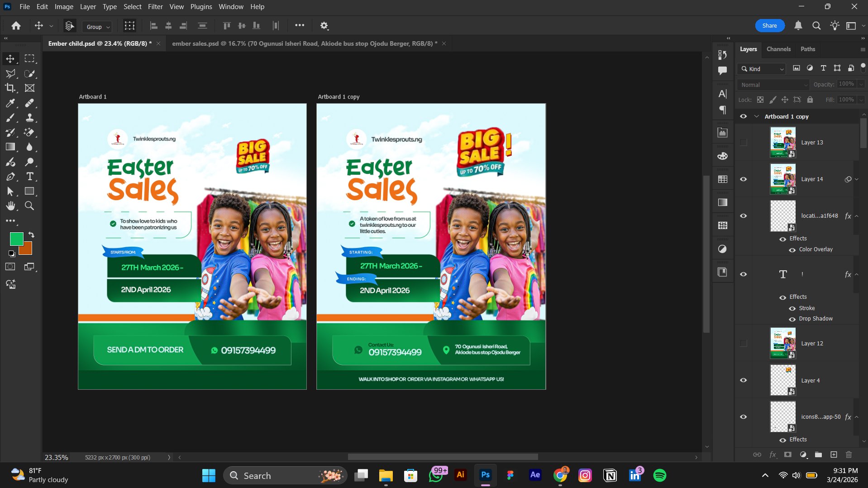Open Spotify from the taskbar
The image size is (868, 488).
pyautogui.click(x=659, y=475)
